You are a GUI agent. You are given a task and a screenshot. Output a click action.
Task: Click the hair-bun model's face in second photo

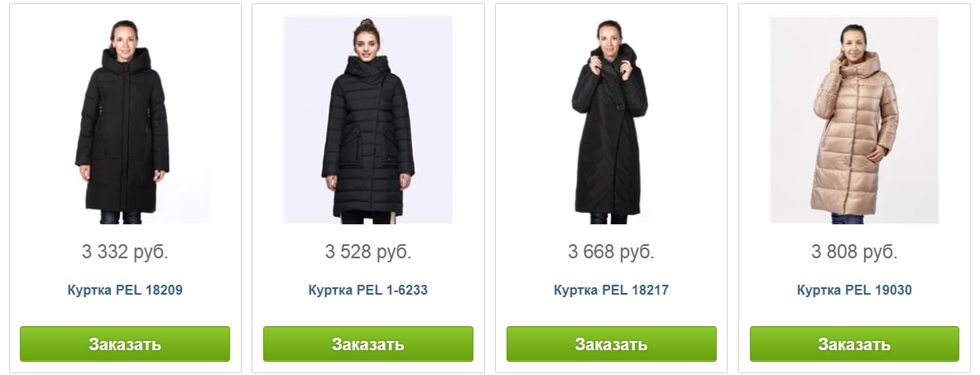[366, 42]
